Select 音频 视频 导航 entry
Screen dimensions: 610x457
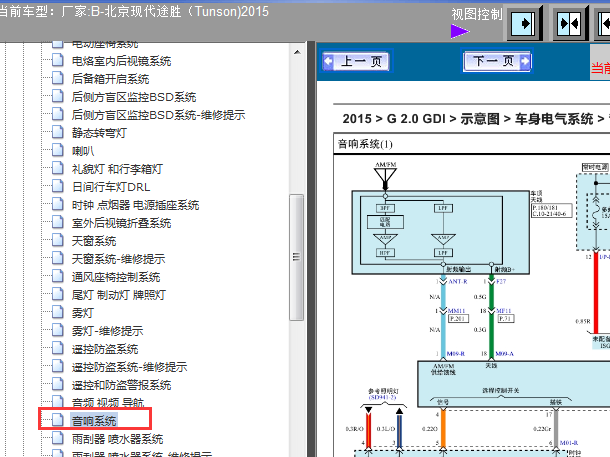[108, 403]
